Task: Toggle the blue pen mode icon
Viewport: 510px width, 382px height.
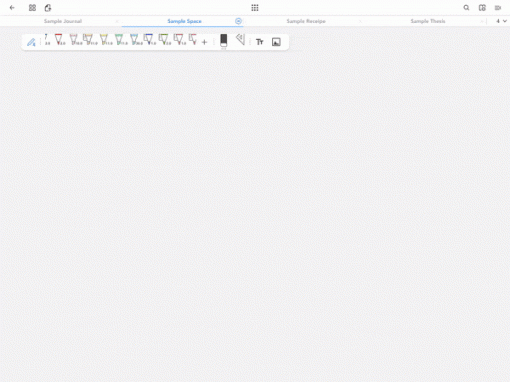Action: [x=31, y=42]
